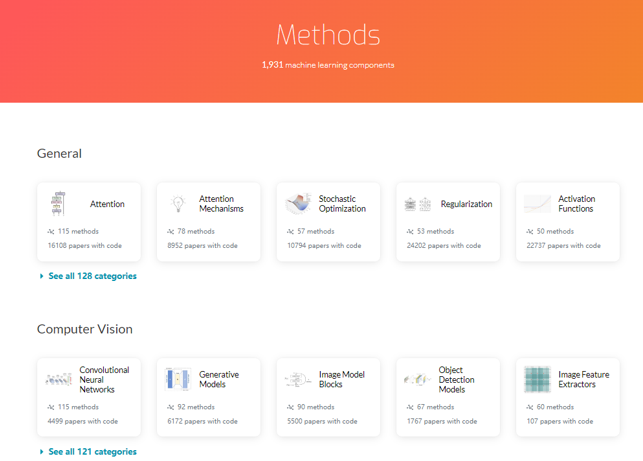Screen dimensions: 643x461
Task: Select the Regularization title text
Action: (466, 204)
